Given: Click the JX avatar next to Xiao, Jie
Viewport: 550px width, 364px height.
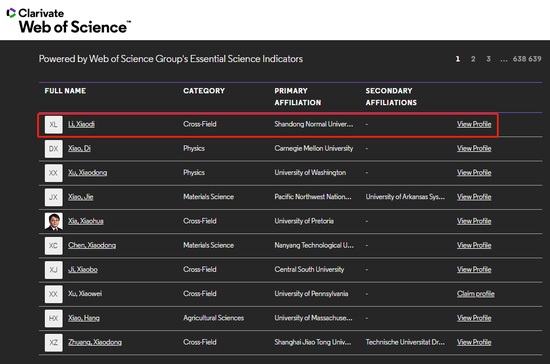Looking at the screenshot, I should (54, 197).
